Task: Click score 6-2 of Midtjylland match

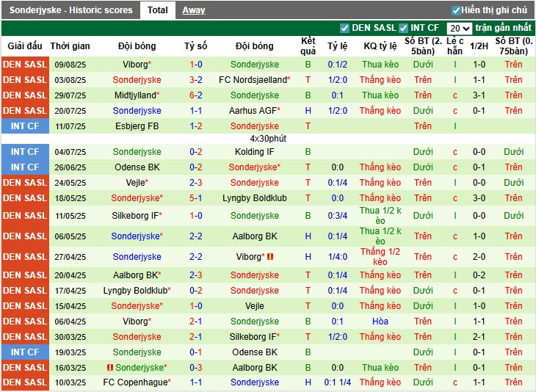Action: click(x=196, y=95)
